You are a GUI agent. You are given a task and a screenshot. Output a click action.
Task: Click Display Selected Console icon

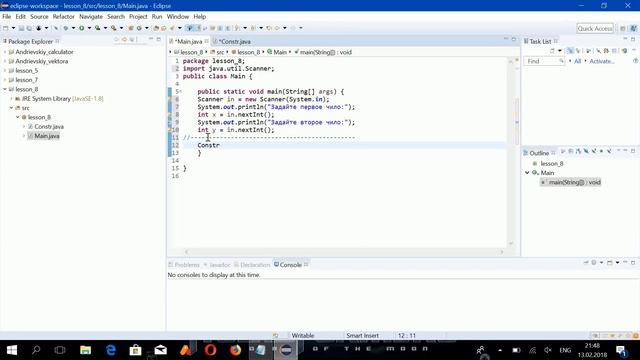pyautogui.click(x=594, y=262)
